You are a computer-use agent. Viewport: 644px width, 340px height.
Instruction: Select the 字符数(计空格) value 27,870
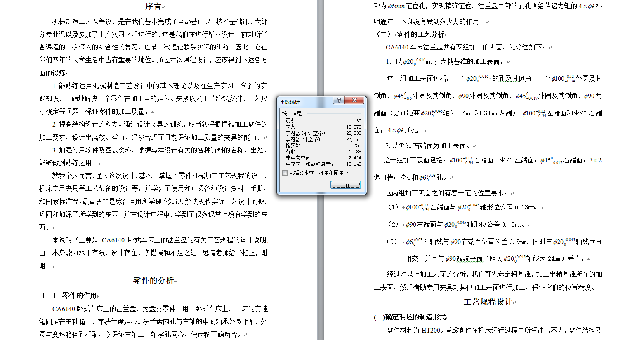[354, 139]
